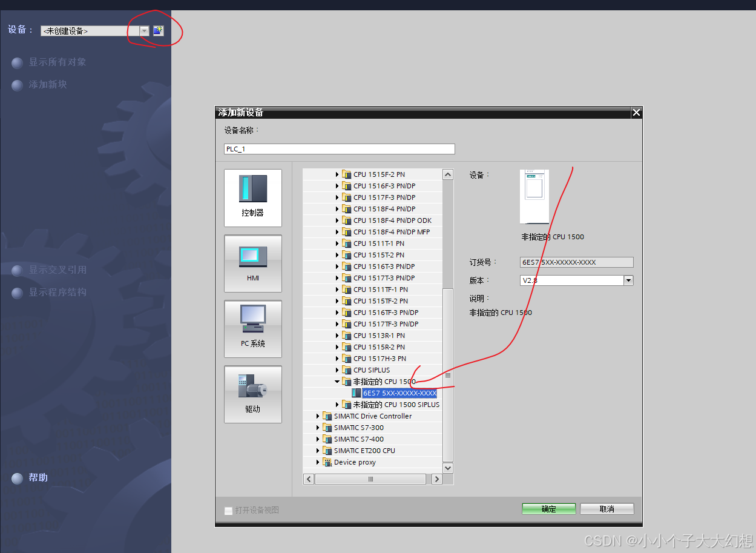The image size is (756, 553).
Task: Expand the CPU 1518F-4 PN/DP node
Action: (337, 209)
